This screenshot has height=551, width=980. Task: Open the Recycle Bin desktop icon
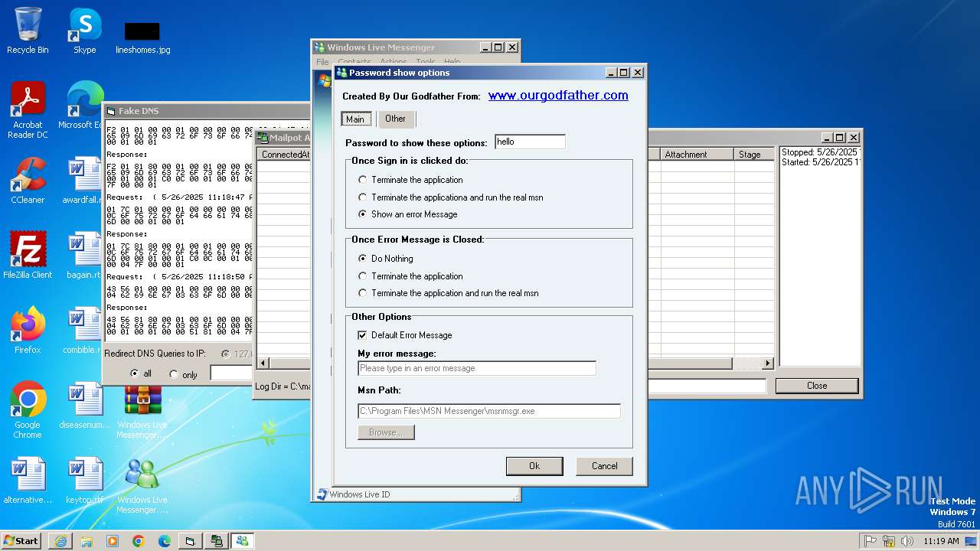[x=28, y=31]
